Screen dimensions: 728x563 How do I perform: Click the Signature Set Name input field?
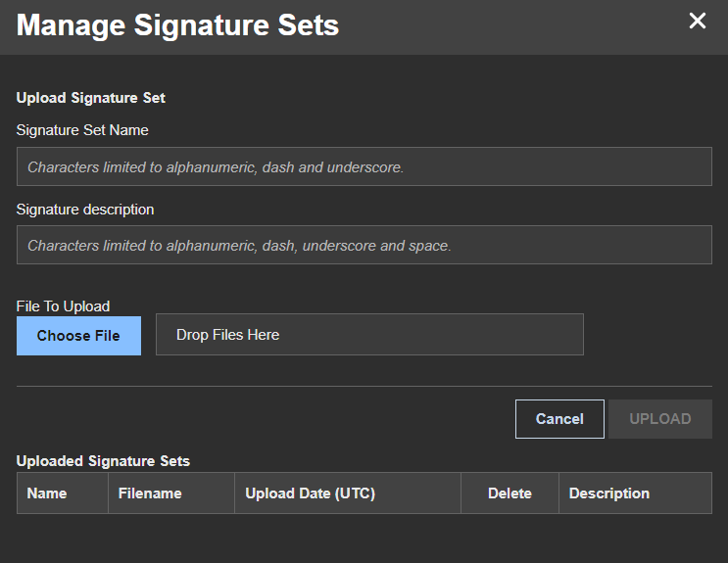tap(364, 166)
